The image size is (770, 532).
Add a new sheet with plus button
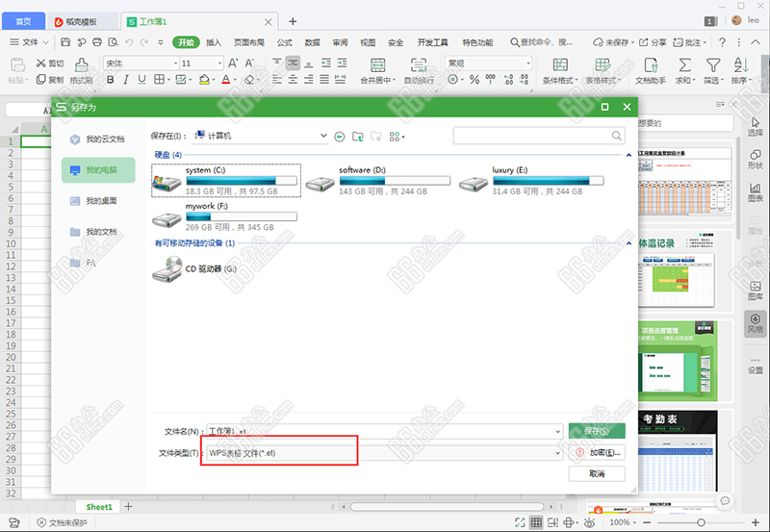[129, 506]
